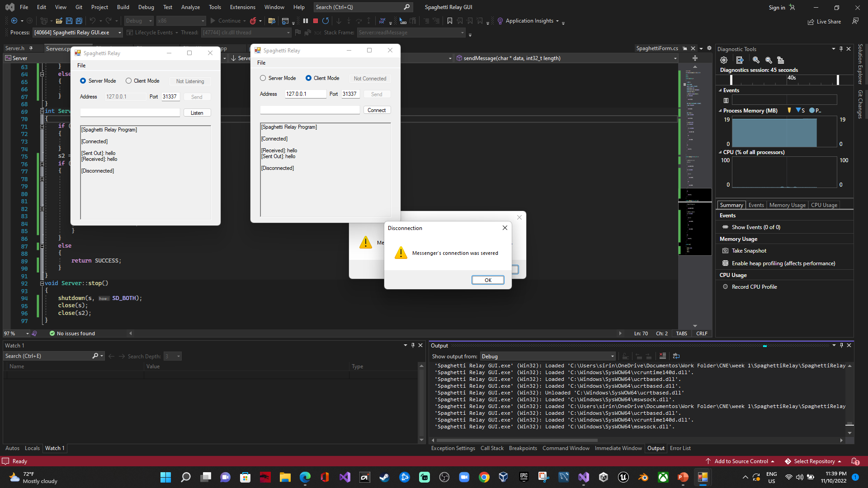This screenshot has width=868, height=488.
Task: Select Client Mode in right Spaghetti Relay window
Action: point(308,78)
